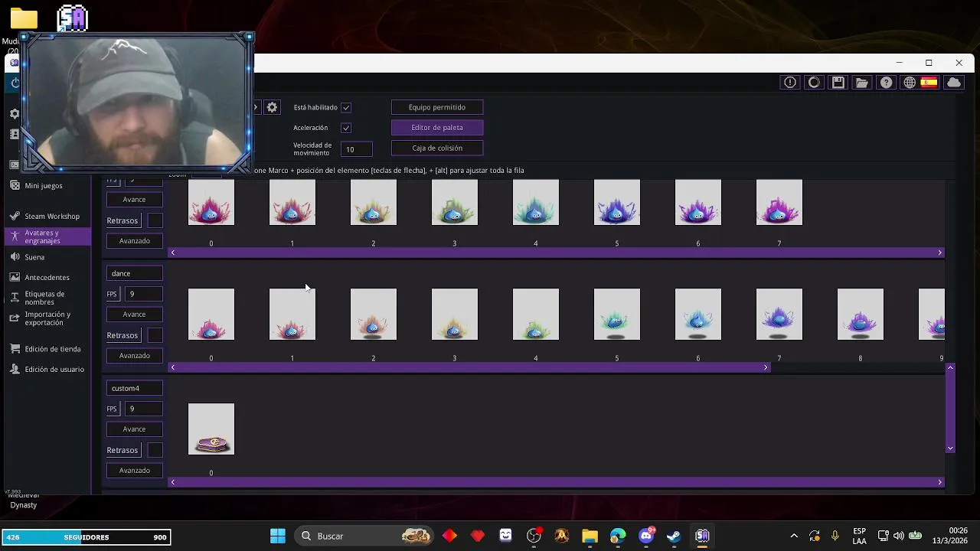
Task: Click Avanzado button in the custom4 row
Action: click(x=134, y=470)
